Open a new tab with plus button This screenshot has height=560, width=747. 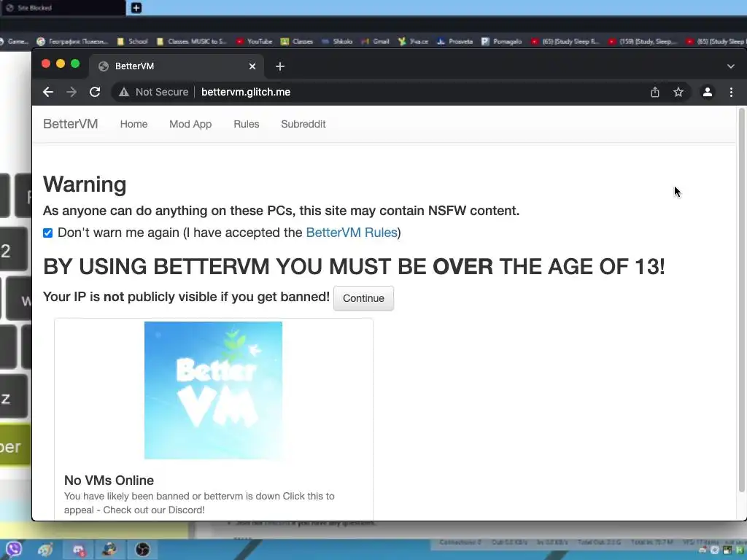click(x=280, y=66)
